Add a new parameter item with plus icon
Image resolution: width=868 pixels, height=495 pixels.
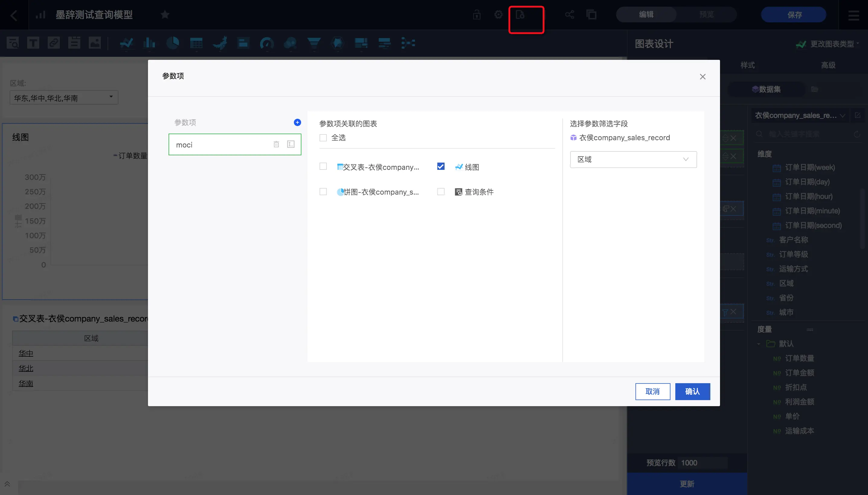point(297,122)
